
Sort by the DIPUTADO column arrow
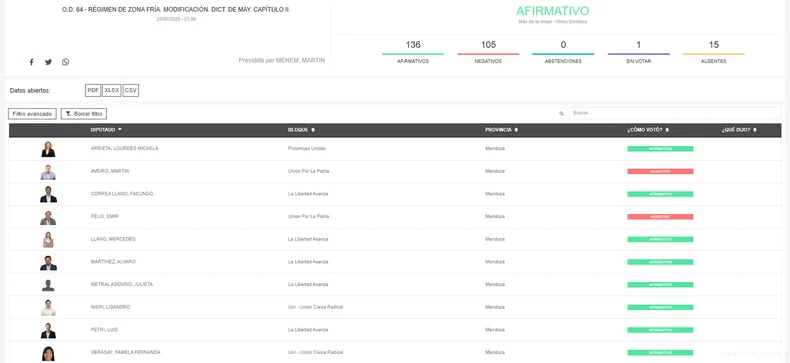coord(120,130)
